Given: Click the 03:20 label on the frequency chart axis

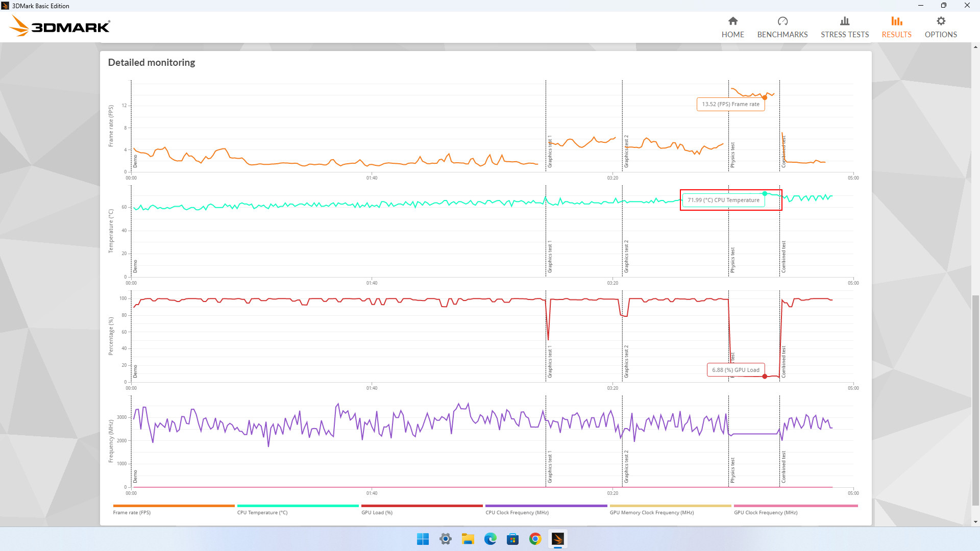Looking at the screenshot, I should point(612,493).
